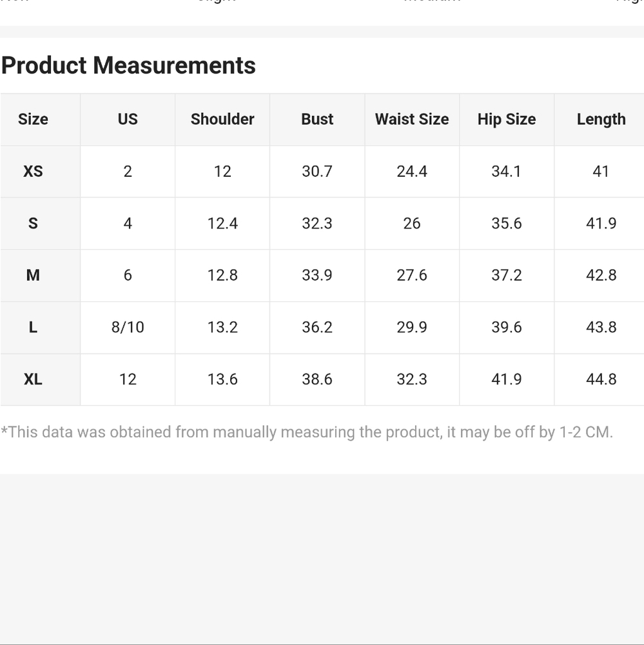Viewport: 644px width, 645px height.
Task: Click the XL size row label
Action: 33,379
